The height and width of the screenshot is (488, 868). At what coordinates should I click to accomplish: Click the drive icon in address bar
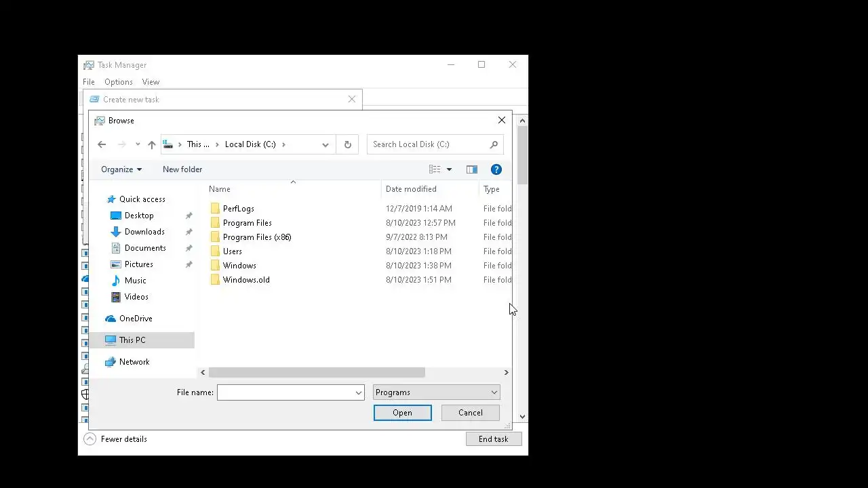click(168, 144)
